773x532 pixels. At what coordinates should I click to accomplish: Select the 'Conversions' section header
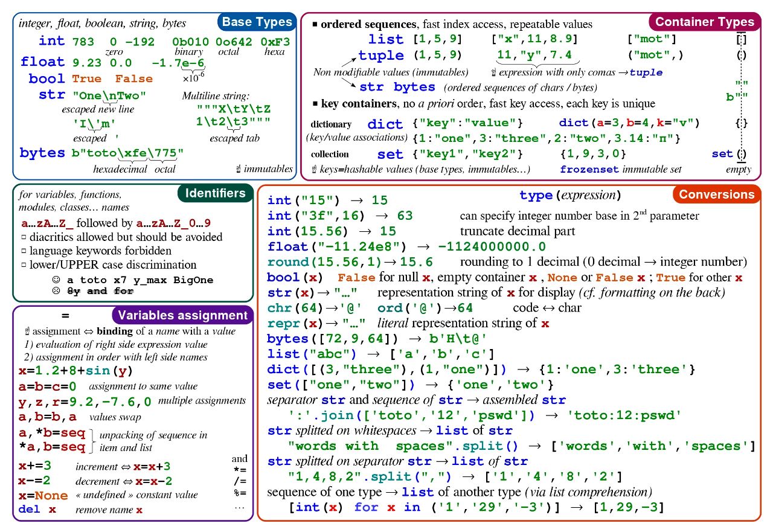point(716,194)
